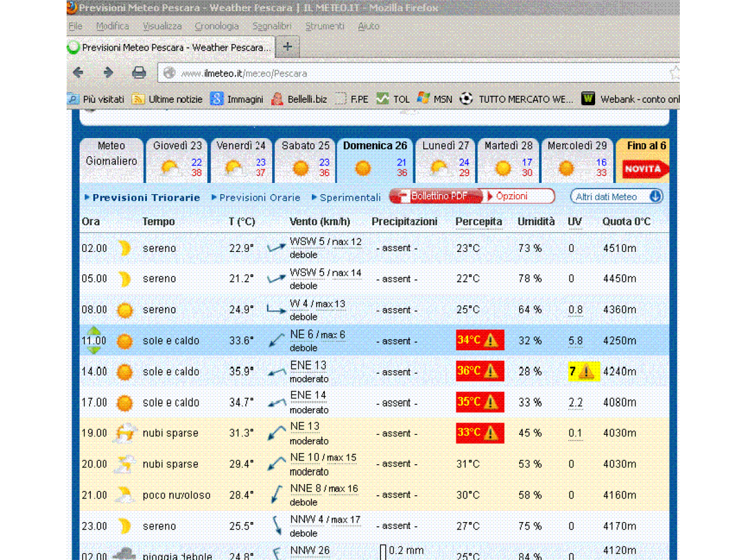Screen dimensions: 747x560
Task: Click the Print icon in toolbar
Action: tap(139, 73)
